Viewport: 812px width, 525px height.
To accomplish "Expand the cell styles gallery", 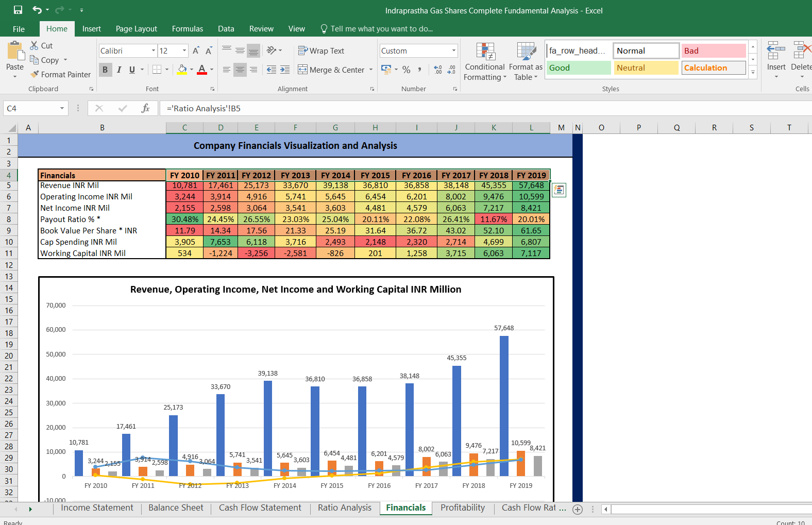I will pos(753,73).
